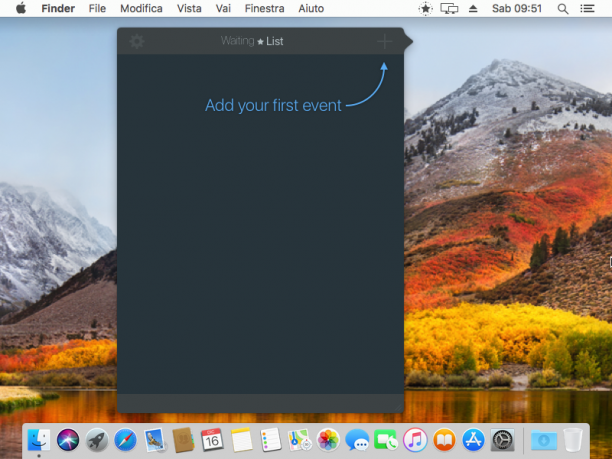Click the clock Sab 09:51

tap(517, 9)
